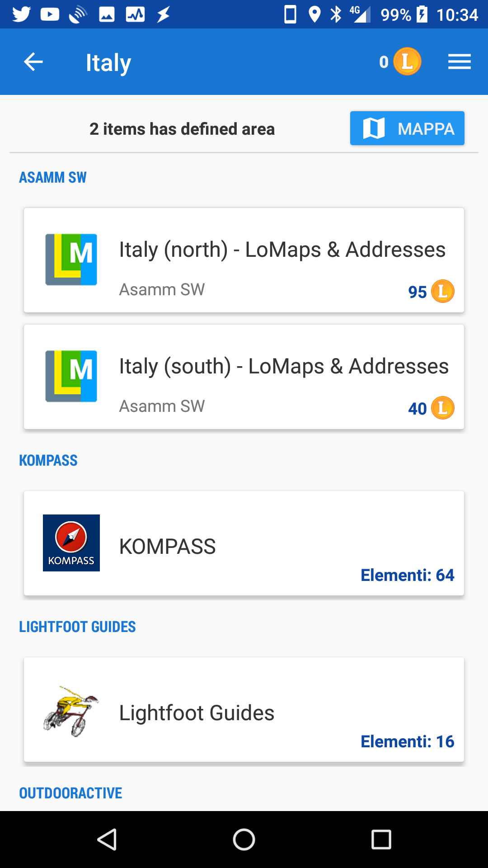Open the hamburger menu

point(459,62)
